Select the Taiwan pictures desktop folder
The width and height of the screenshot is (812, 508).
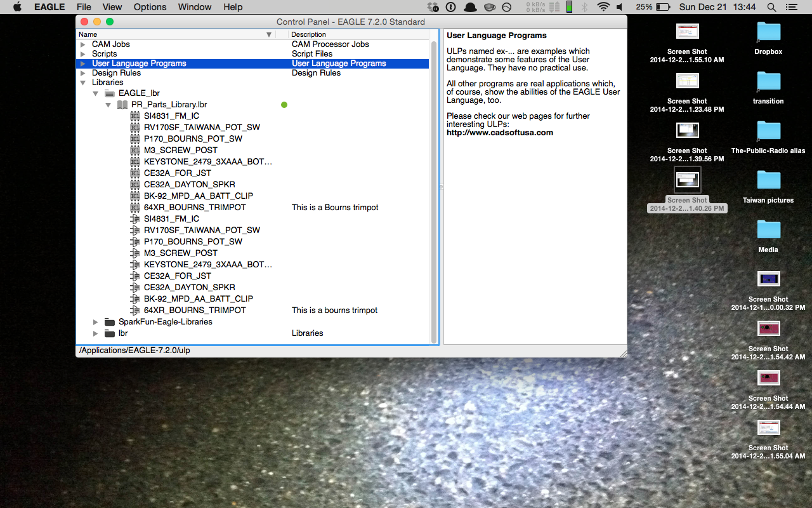coord(768,180)
